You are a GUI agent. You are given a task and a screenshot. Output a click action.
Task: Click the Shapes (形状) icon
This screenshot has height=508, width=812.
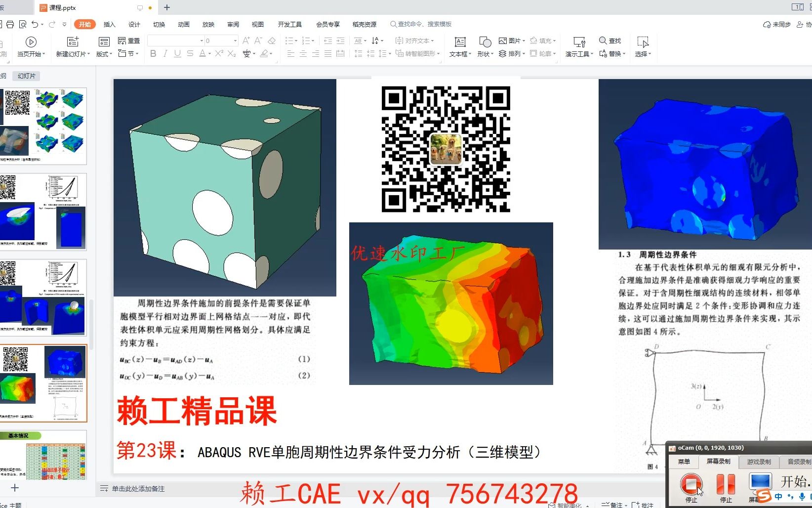(x=485, y=42)
